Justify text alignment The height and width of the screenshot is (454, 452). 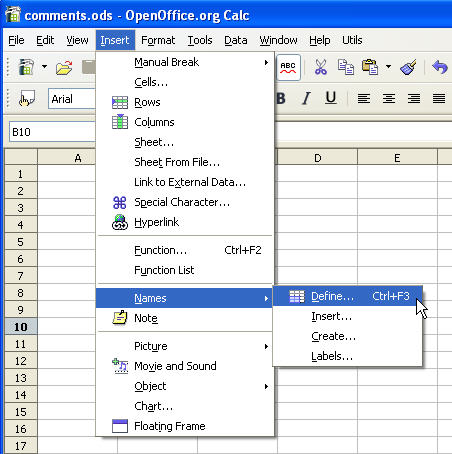439,98
